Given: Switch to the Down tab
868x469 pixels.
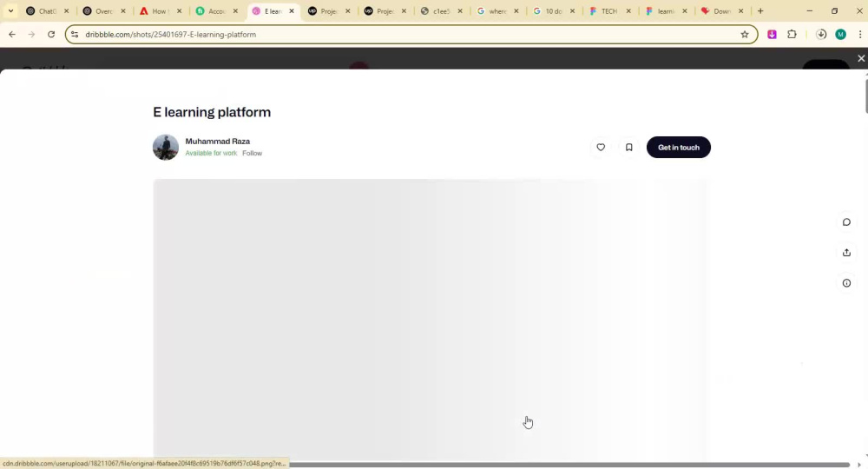Looking at the screenshot, I should 722,11.
